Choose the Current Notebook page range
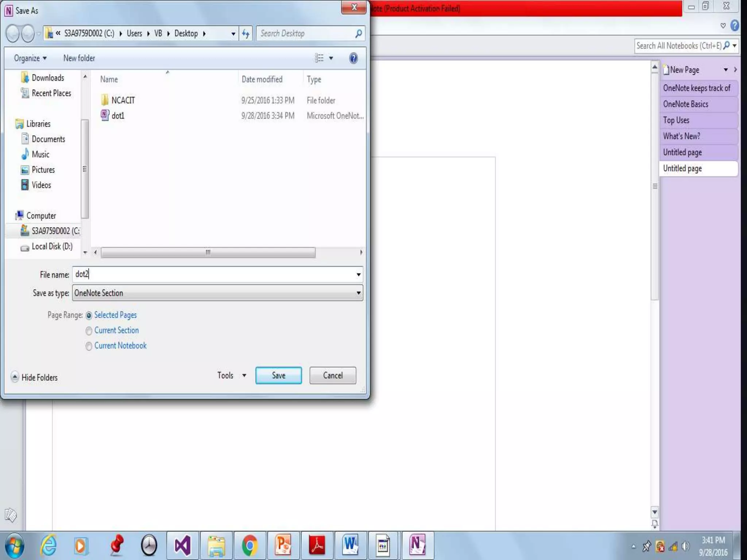 pyautogui.click(x=89, y=346)
